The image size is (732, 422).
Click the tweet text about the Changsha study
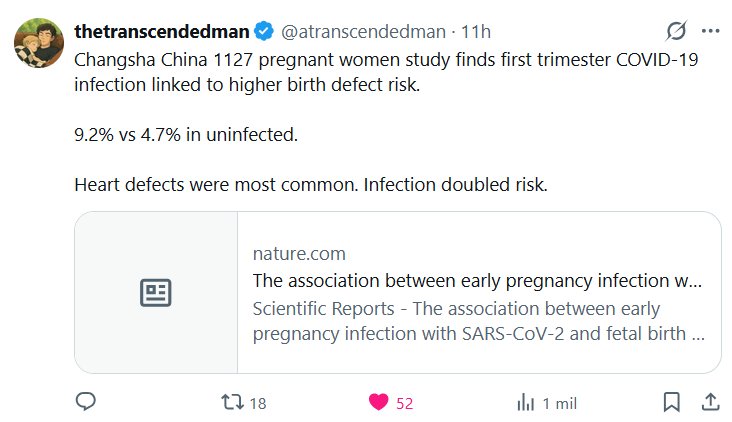[385, 71]
